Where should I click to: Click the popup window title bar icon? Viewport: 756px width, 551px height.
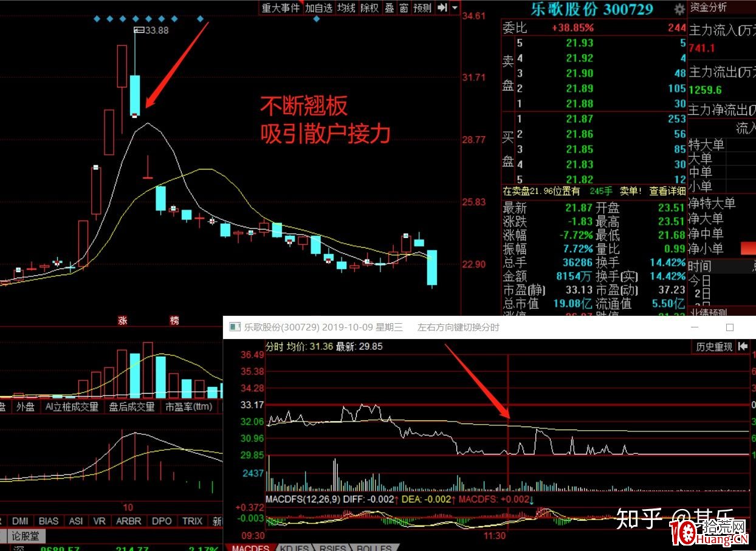coord(234,327)
